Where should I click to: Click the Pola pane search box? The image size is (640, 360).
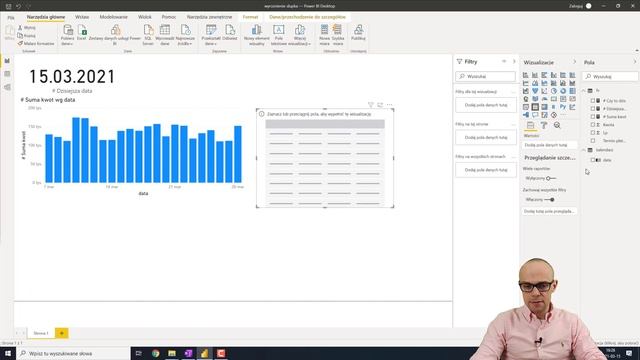coord(610,76)
